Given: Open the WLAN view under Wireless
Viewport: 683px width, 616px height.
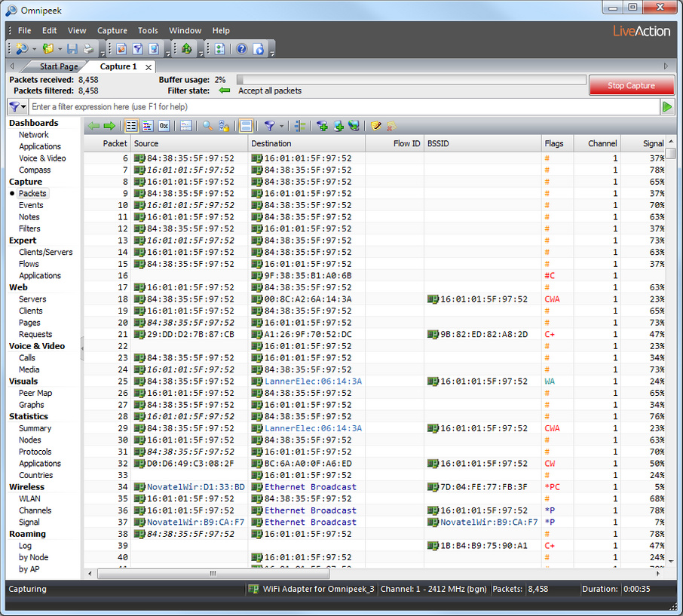Looking at the screenshot, I should coord(29,499).
